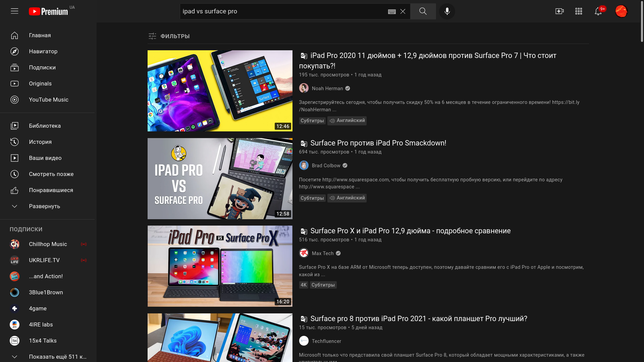Open title iPad Pro 2020 11 дюймов

428,61
